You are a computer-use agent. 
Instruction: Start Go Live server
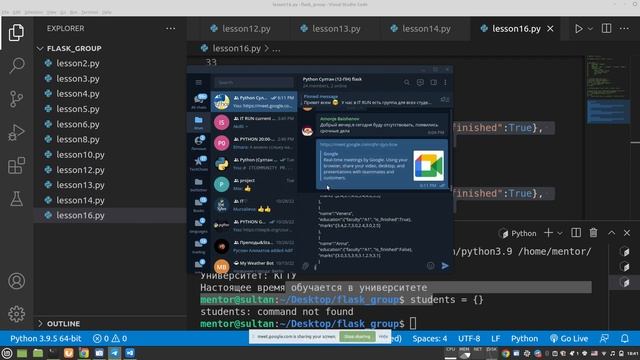tap(569, 339)
